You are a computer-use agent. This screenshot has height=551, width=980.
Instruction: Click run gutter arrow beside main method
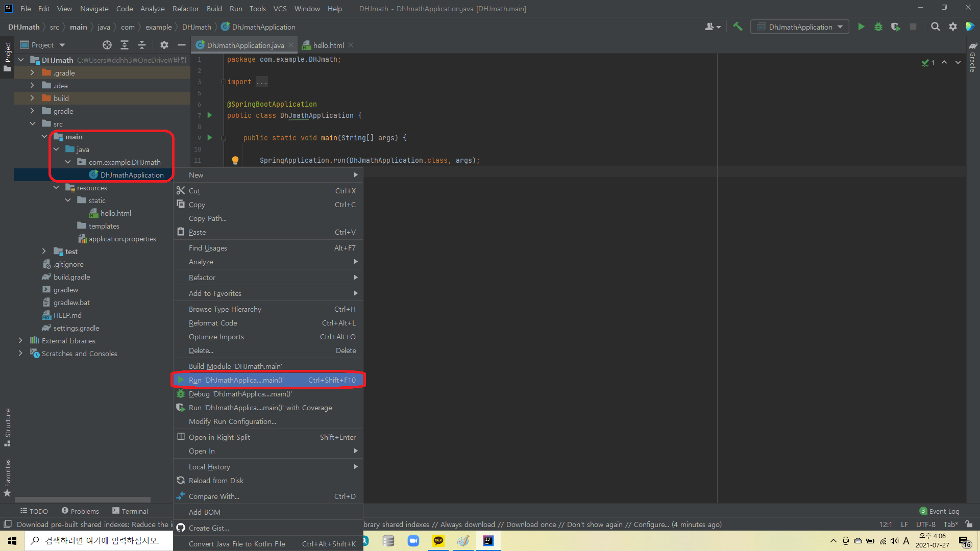tap(209, 138)
